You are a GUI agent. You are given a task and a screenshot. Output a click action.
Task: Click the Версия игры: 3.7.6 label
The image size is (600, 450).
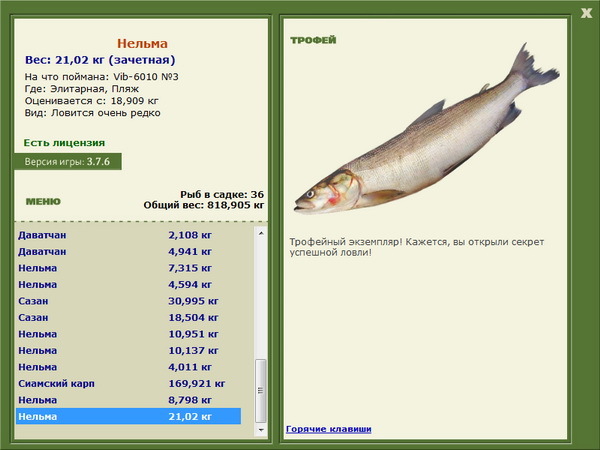(x=68, y=161)
